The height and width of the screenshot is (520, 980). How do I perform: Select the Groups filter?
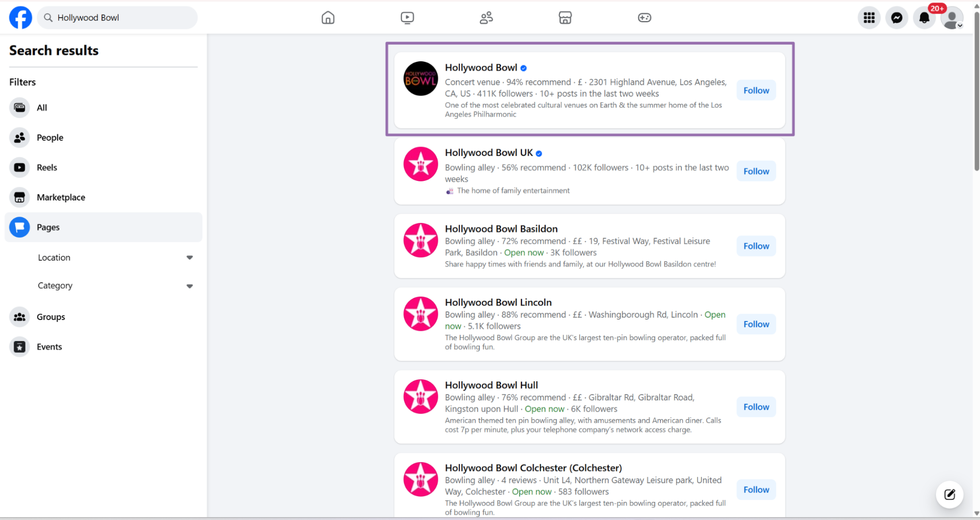[103, 317]
